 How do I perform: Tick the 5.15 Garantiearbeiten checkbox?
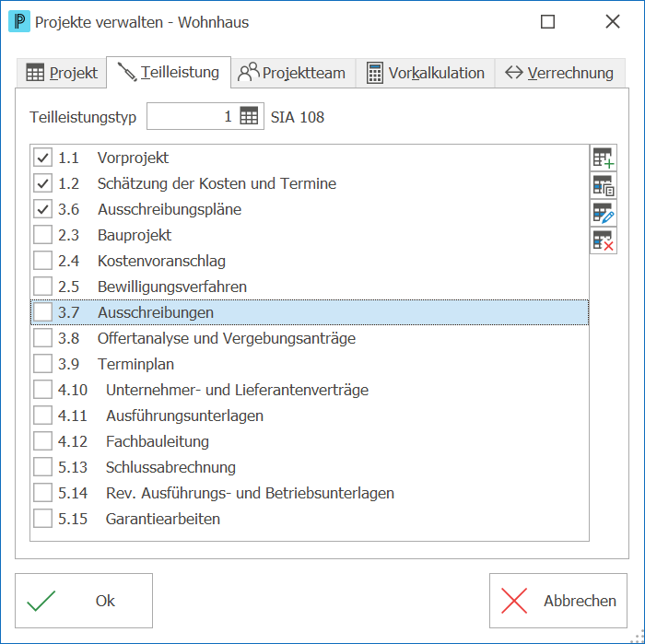pyautogui.click(x=42, y=519)
